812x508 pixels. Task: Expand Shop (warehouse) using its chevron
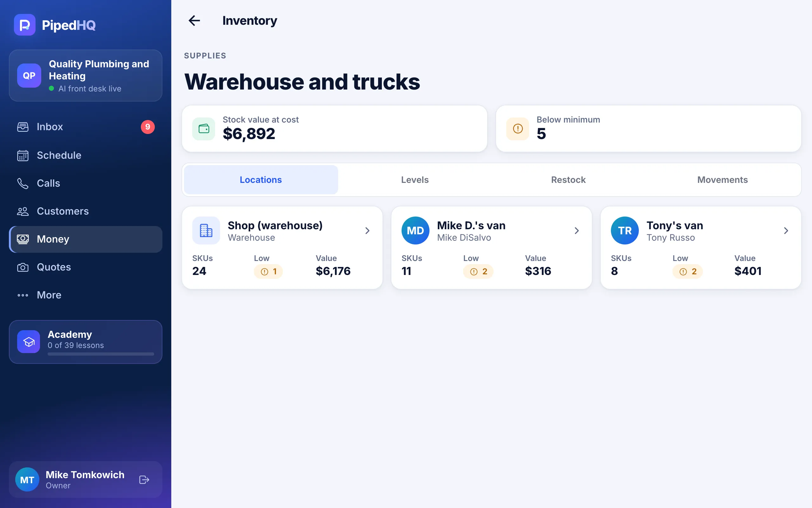(x=367, y=231)
